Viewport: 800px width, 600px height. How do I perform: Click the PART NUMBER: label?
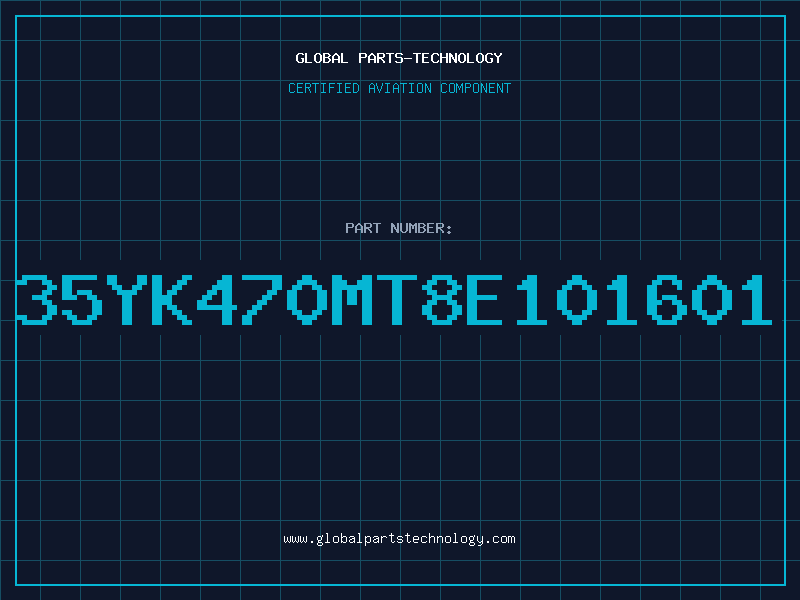[x=398, y=228]
